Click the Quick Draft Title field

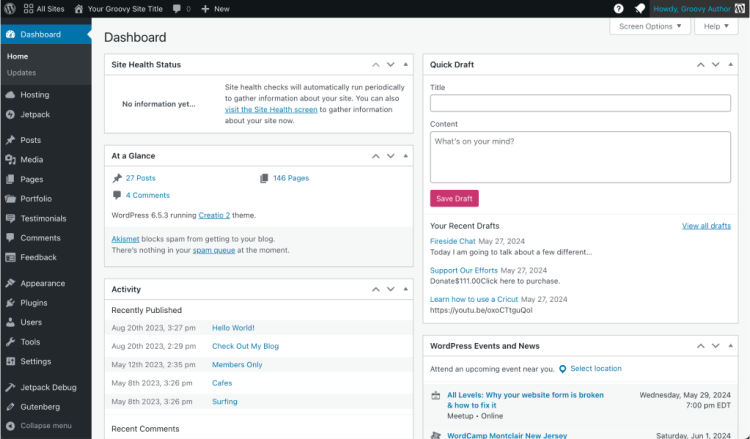pos(580,103)
